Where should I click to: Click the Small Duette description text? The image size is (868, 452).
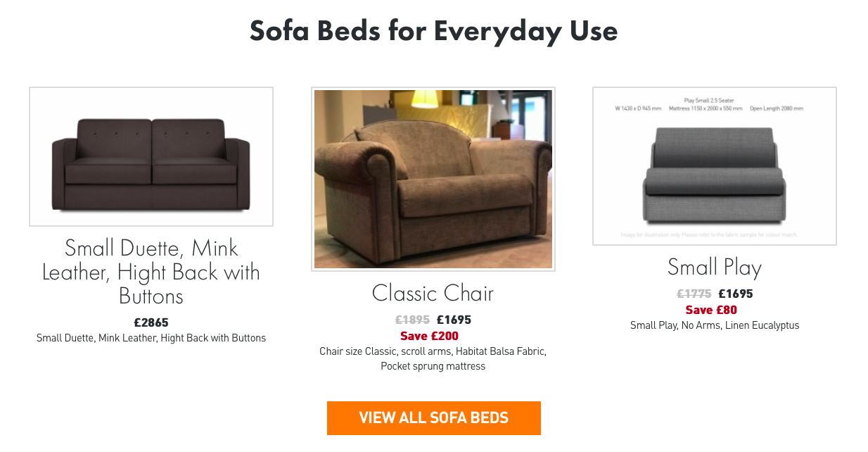tap(151, 338)
